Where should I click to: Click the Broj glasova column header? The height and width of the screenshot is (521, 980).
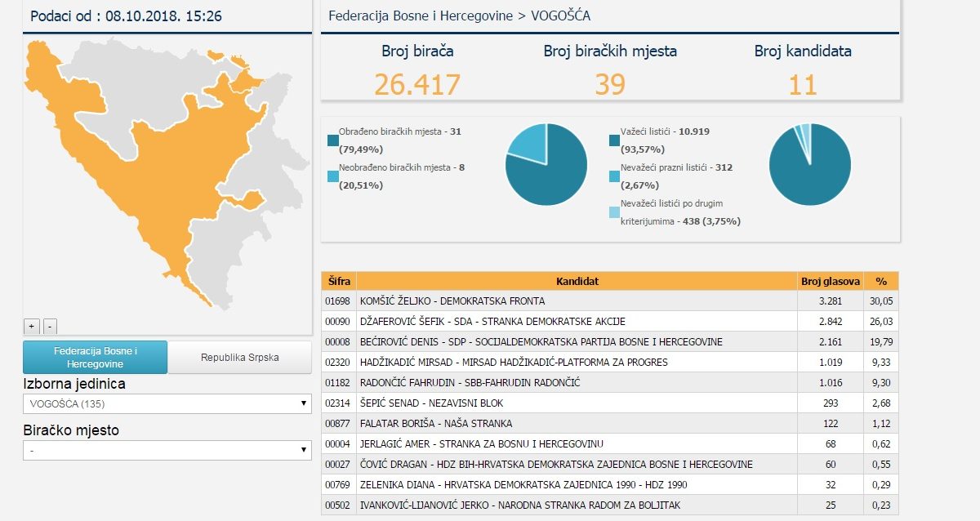[831, 281]
